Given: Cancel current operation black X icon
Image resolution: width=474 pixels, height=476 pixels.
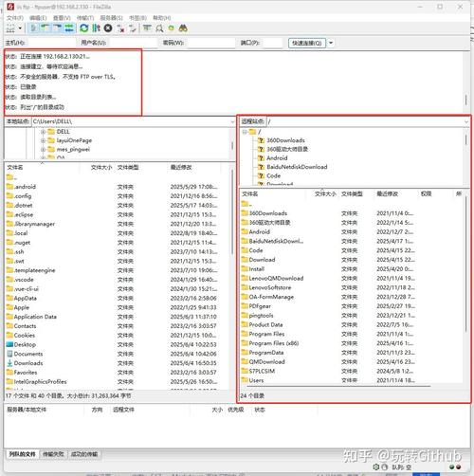Looking at the screenshot, I should 108,28.
